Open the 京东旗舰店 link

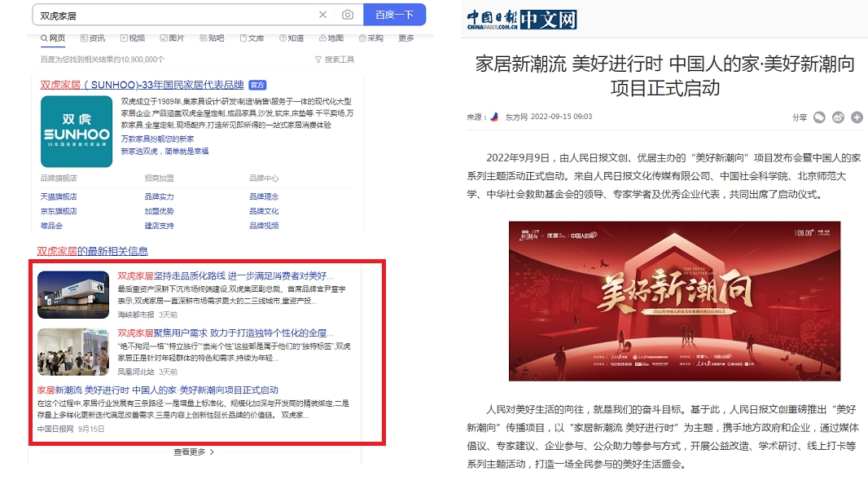[59, 211]
